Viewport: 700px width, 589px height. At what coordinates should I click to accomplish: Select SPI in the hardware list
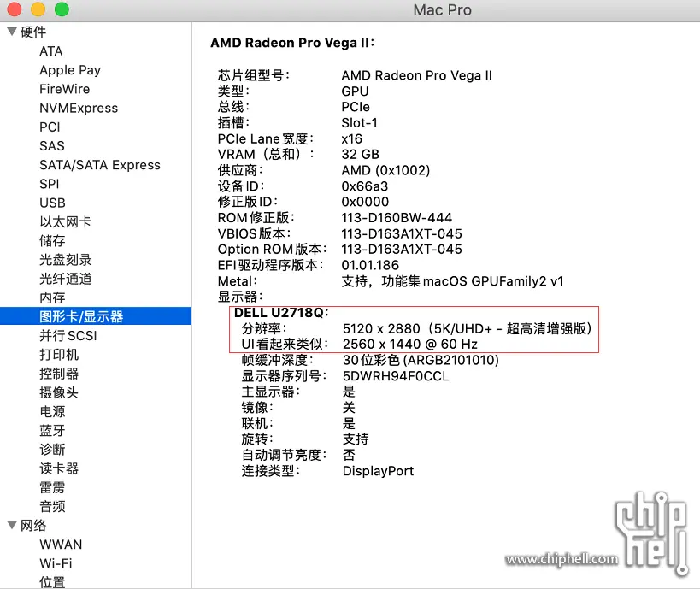[x=49, y=184]
